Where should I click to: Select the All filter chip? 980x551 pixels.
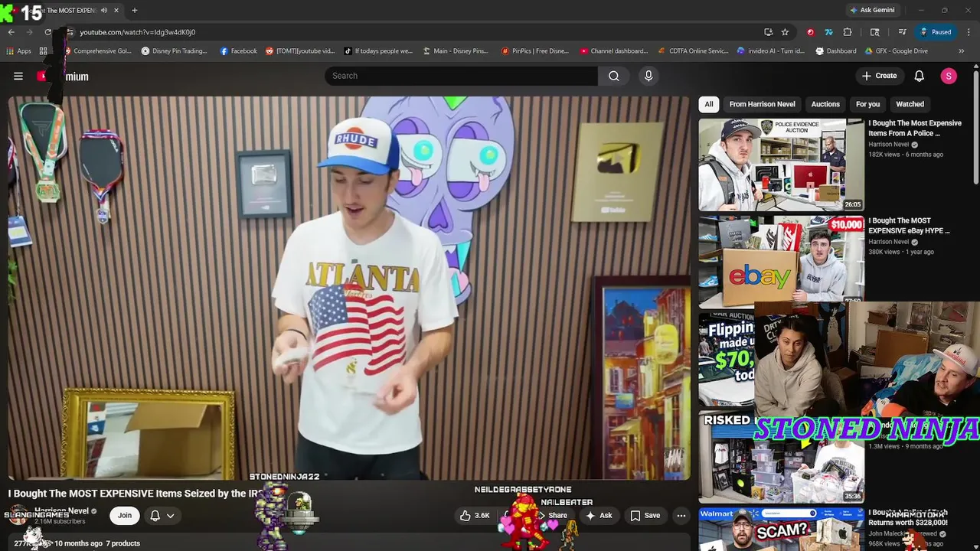click(x=709, y=104)
